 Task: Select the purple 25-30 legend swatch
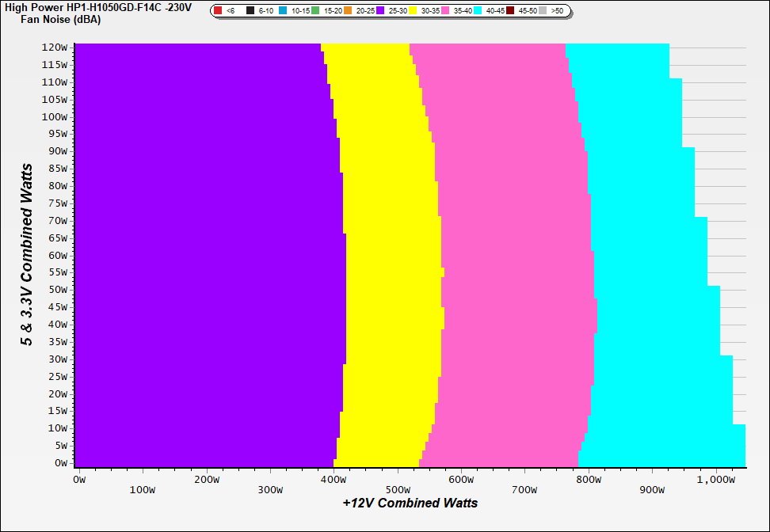(380, 11)
